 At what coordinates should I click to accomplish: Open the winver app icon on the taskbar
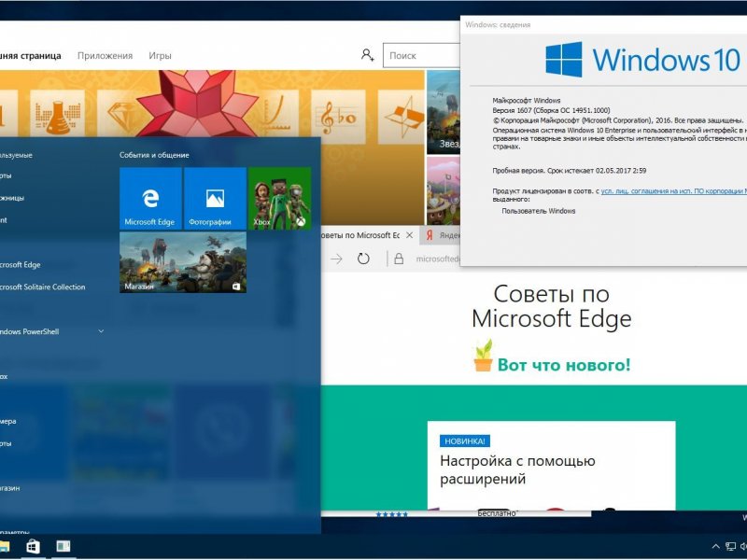click(x=63, y=546)
